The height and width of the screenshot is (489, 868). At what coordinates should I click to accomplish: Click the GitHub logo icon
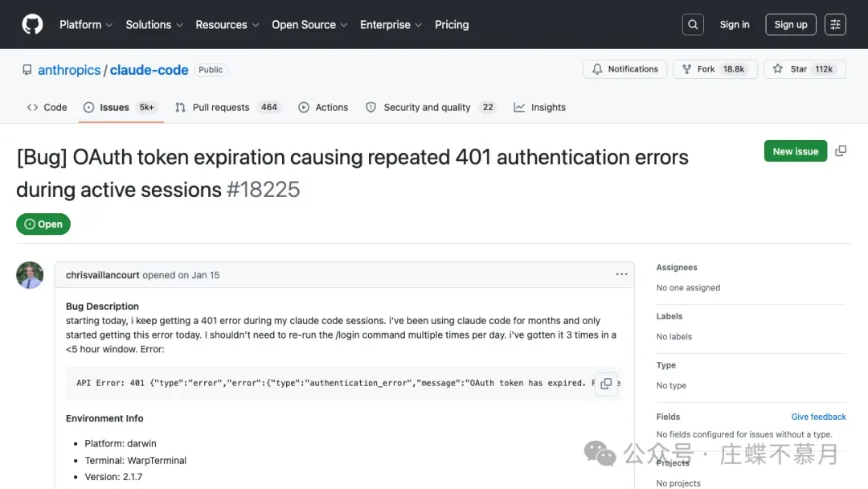tap(32, 24)
